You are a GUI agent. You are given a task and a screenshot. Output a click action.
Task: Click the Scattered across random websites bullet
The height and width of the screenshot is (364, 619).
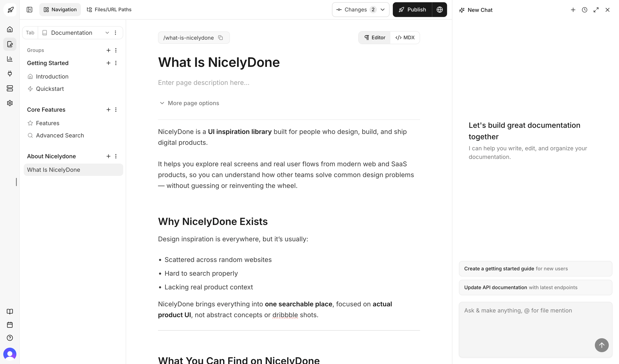click(x=218, y=260)
